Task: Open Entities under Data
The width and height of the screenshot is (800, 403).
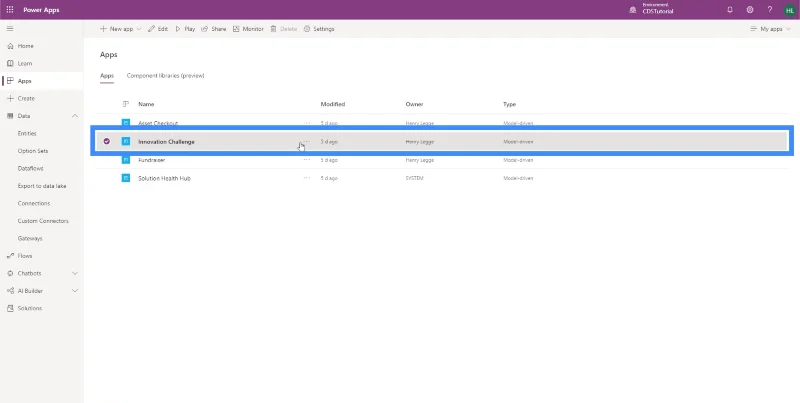Action: point(27,133)
